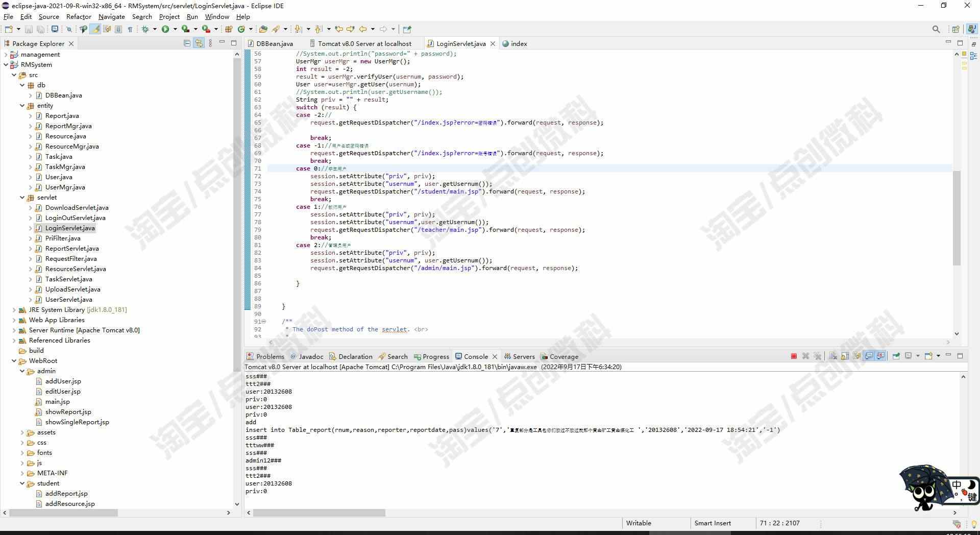The image size is (980, 535).
Task: Switch to DBBean.java editor tab
Action: coord(274,44)
